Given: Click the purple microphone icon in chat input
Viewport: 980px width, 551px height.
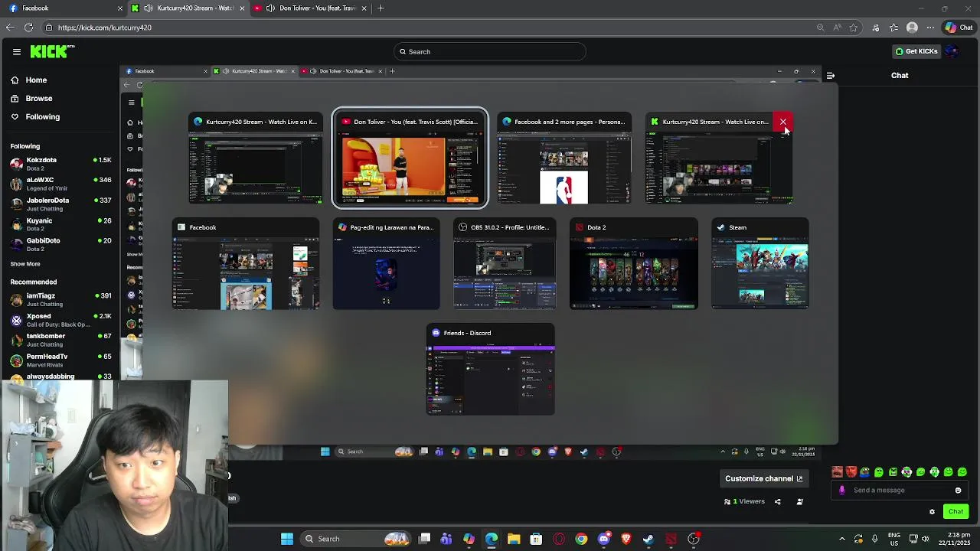Looking at the screenshot, I should click(x=842, y=491).
